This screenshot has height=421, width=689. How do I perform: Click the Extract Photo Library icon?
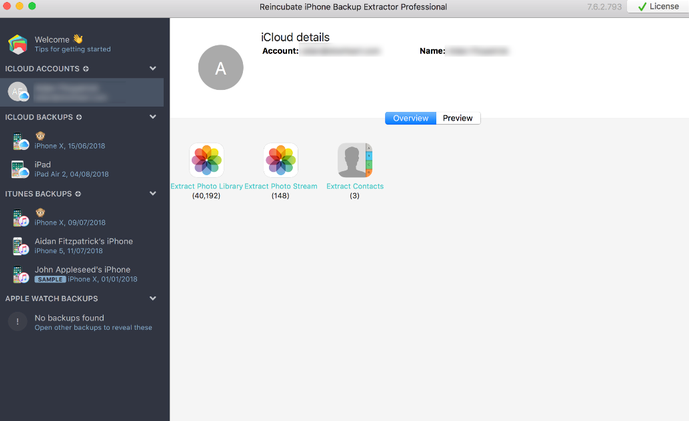[x=207, y=160]
